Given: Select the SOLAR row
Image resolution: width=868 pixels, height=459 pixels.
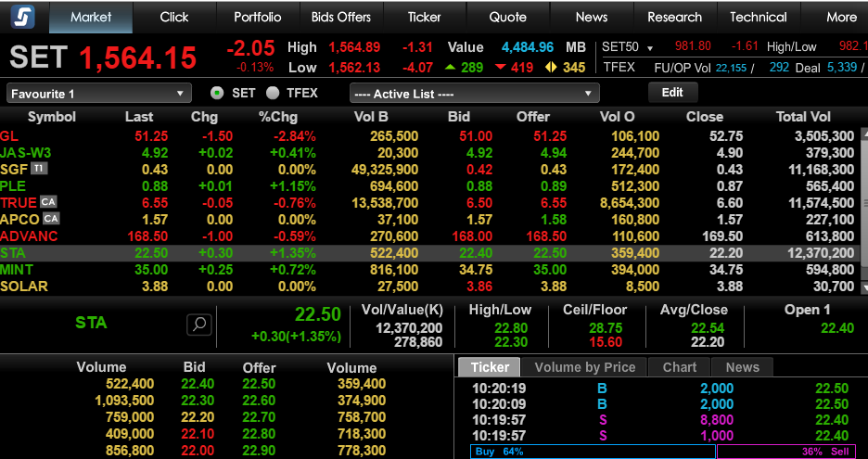Looking at the screenshot, I should tap(429, 287).
